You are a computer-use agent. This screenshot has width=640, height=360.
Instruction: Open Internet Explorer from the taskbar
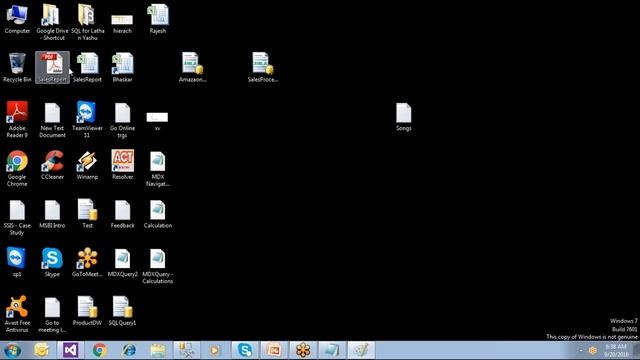[129, 350]
